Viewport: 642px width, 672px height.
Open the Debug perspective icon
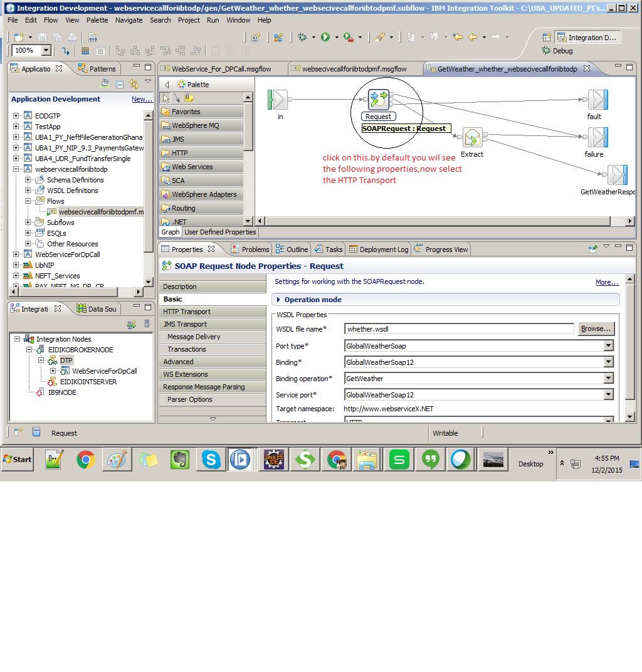(547, 50)
